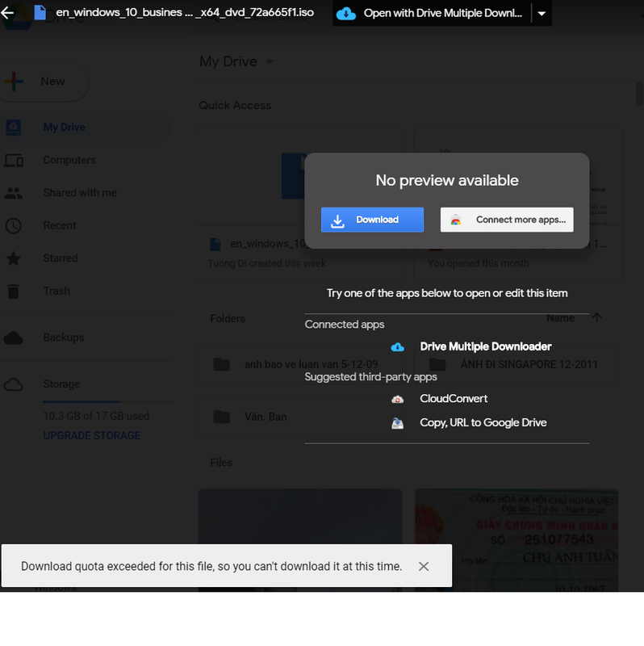Open folder anh bao ve luan van 5-12-09

coord(300,365)
